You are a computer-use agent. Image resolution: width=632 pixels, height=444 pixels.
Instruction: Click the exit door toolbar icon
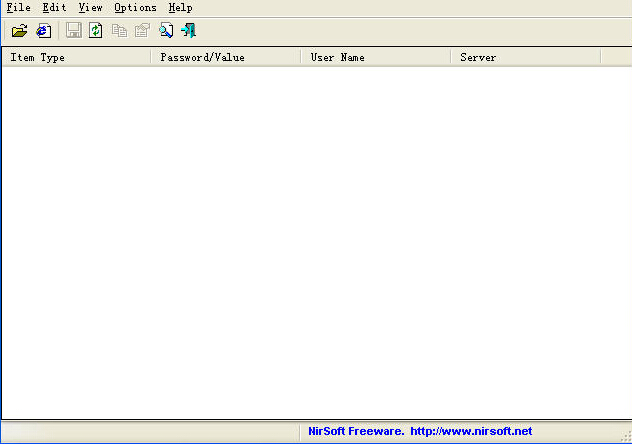click(188, 31)
